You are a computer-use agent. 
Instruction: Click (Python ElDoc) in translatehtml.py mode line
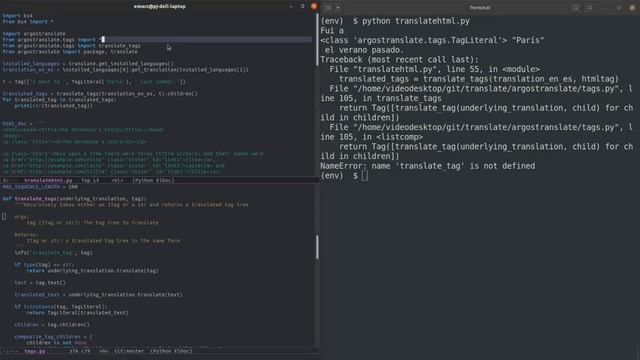153,180
